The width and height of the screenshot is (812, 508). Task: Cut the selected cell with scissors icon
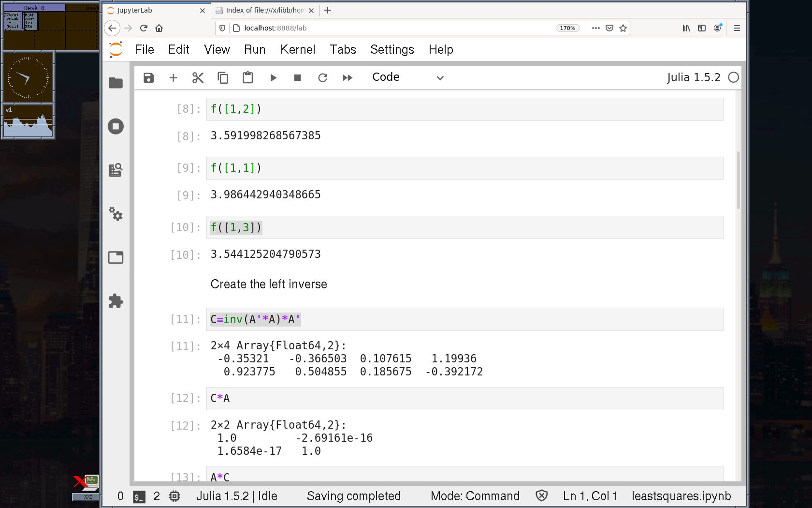198,78
